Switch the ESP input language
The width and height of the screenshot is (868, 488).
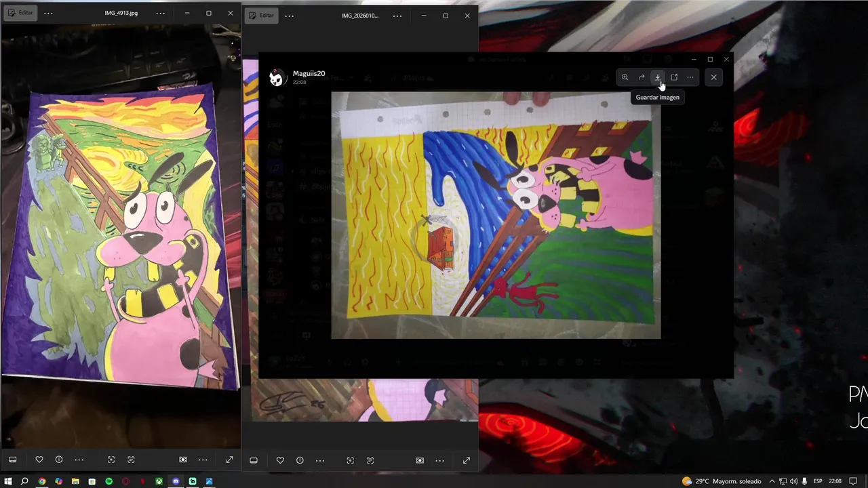(x=818, y=481)
